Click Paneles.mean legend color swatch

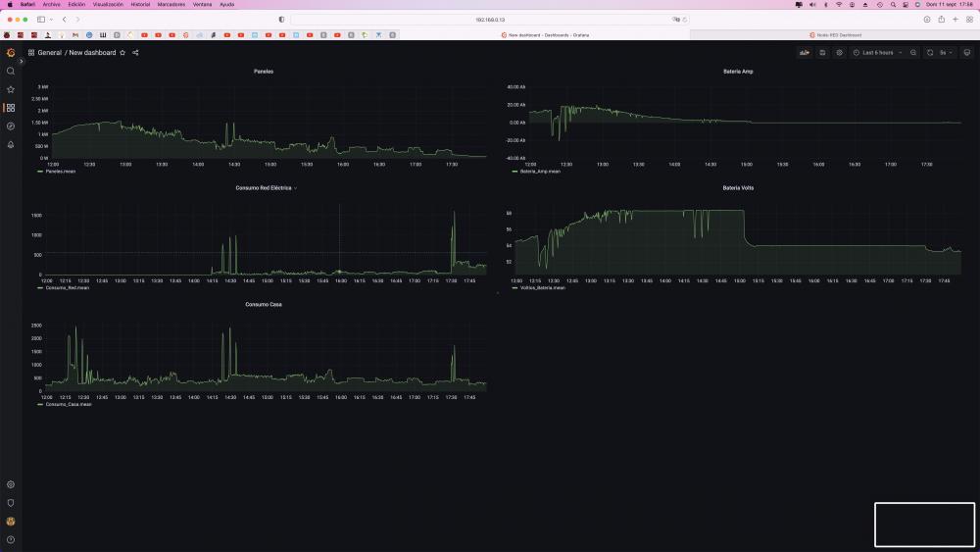pos(40,172)
